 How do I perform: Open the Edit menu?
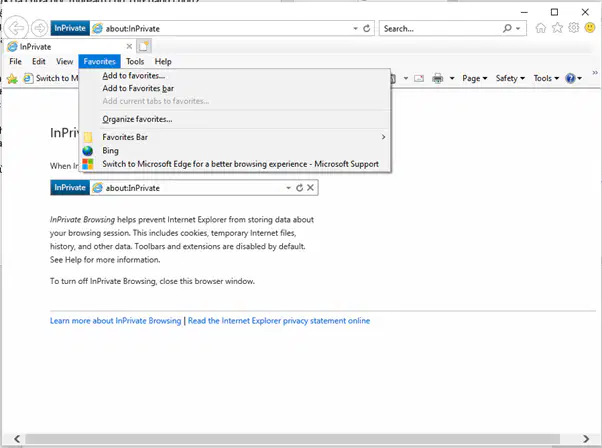(x=38, y=61)
